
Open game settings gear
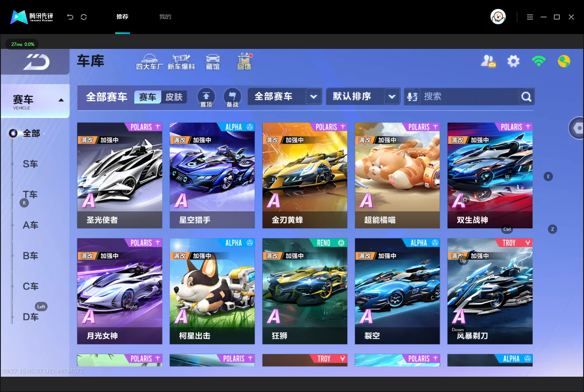(x=513, y=61)
